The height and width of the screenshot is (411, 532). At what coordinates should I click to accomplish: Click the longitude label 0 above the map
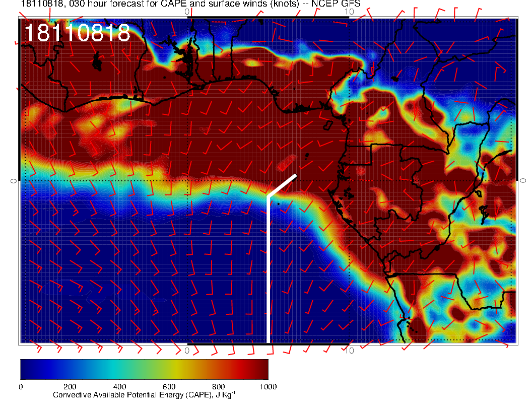coord(187,12)
